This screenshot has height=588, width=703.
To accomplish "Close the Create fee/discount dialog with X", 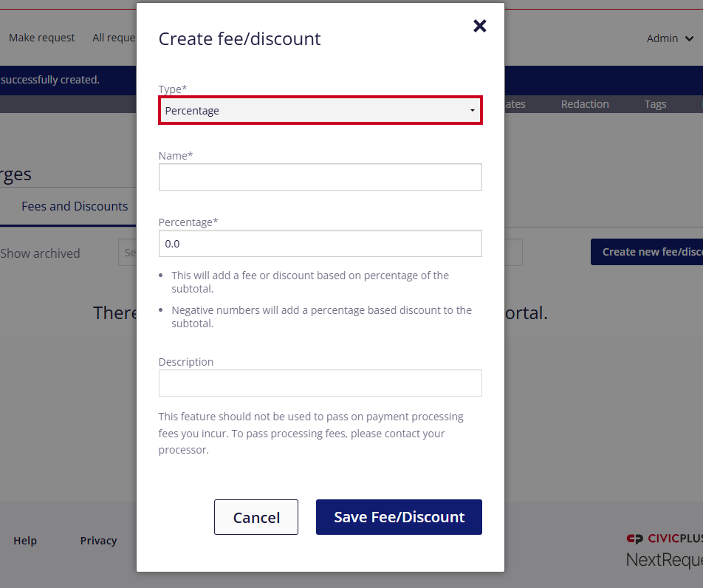I will [x=480, y=26].
